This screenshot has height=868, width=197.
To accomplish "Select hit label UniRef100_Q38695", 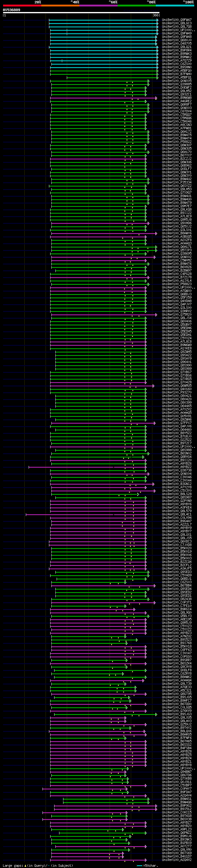I will pyautogui.click(x=177, y=254).
